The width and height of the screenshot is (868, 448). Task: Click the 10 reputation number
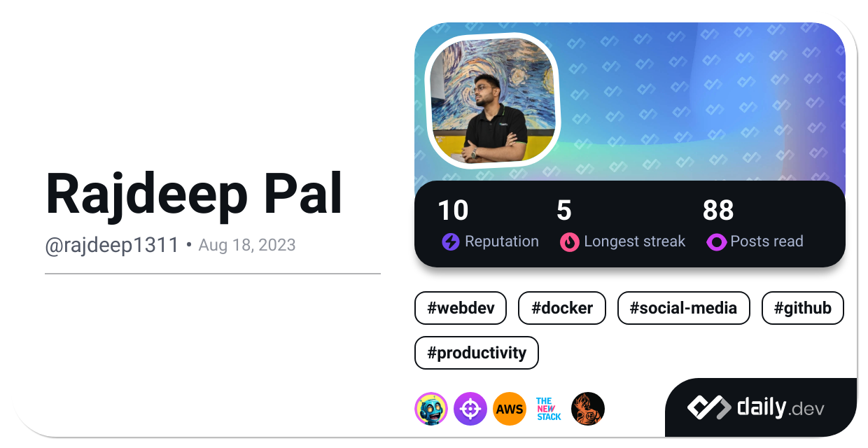[454, 211]
